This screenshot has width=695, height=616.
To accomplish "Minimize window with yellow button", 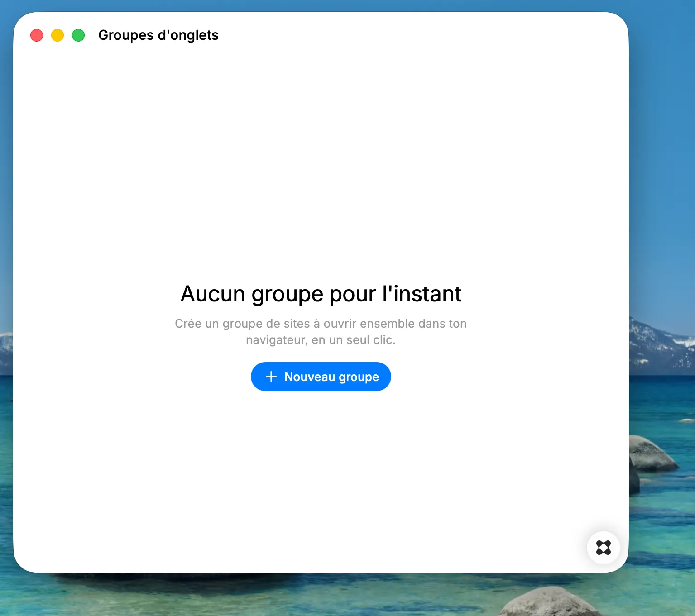I will 58,35.
